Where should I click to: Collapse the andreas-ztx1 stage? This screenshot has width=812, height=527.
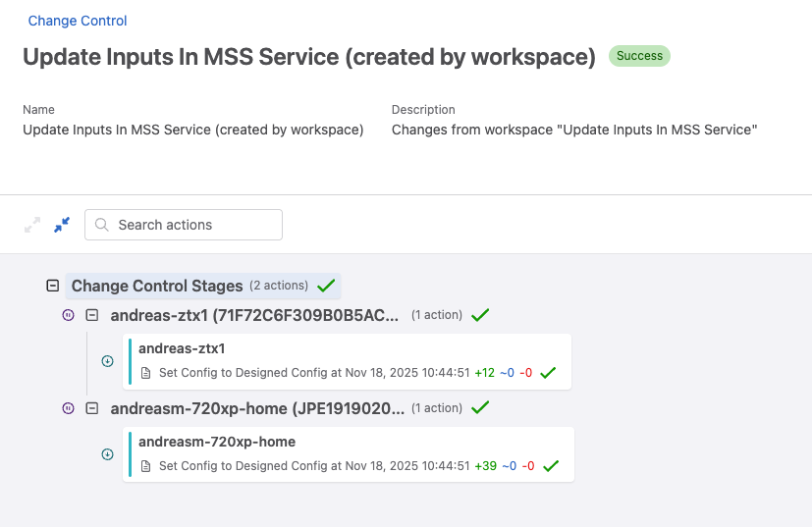pyautogui.click(x=92, y=315)
